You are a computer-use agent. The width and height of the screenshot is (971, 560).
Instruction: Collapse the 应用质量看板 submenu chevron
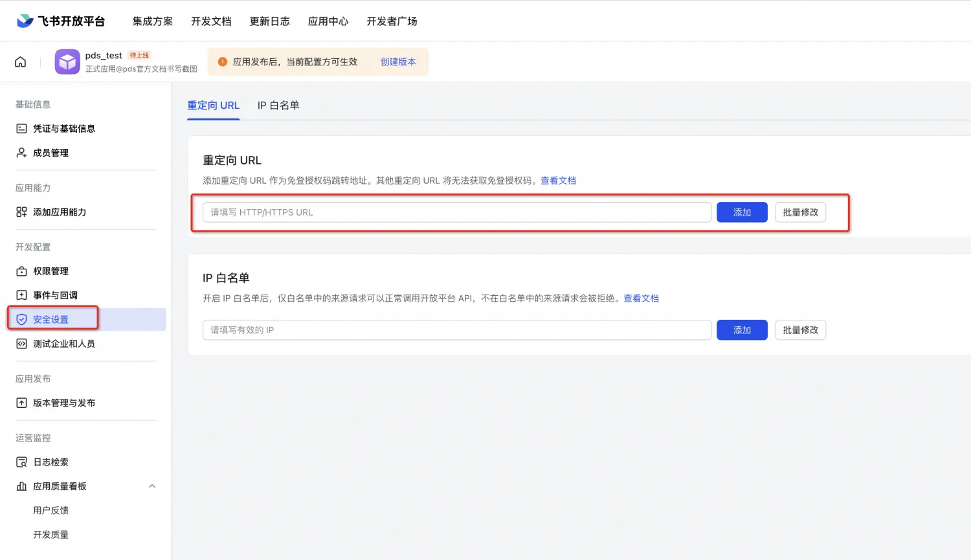click(x=152, y=486)
